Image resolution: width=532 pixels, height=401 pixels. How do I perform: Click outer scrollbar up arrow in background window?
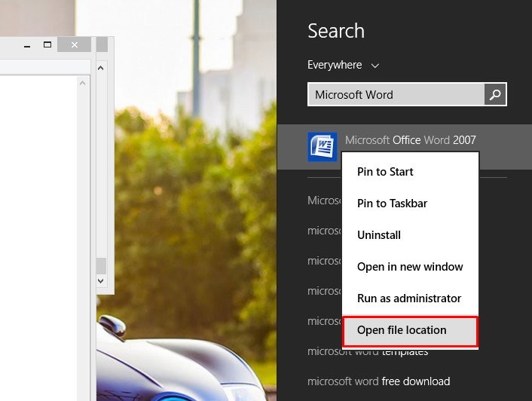coord(101,68)
